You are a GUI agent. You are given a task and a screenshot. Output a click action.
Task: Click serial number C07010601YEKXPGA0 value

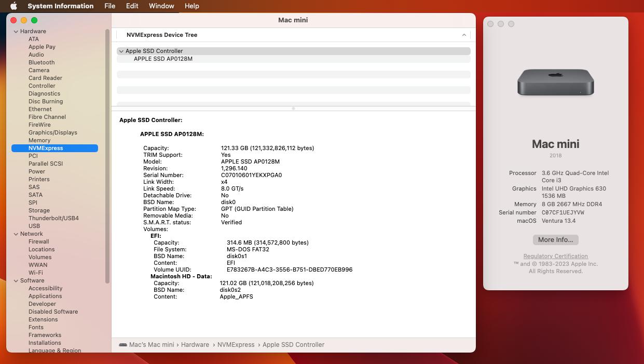(x=252, y=175)
